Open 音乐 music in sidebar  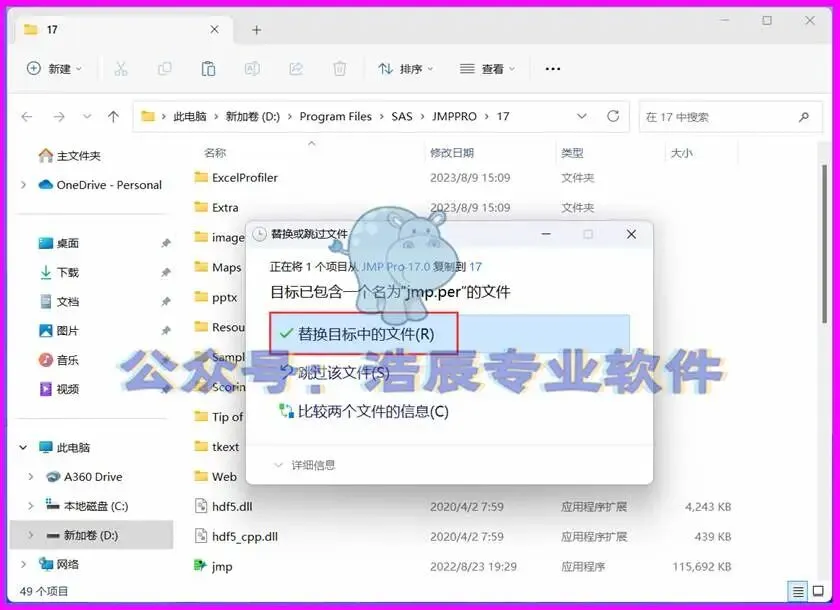pos(59,360)
